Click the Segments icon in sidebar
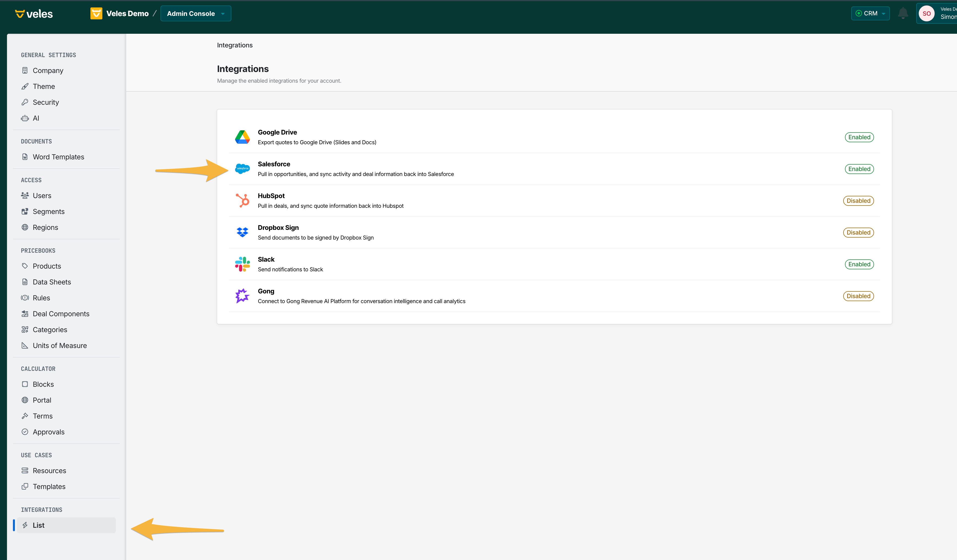 click(x=25, y=211)
